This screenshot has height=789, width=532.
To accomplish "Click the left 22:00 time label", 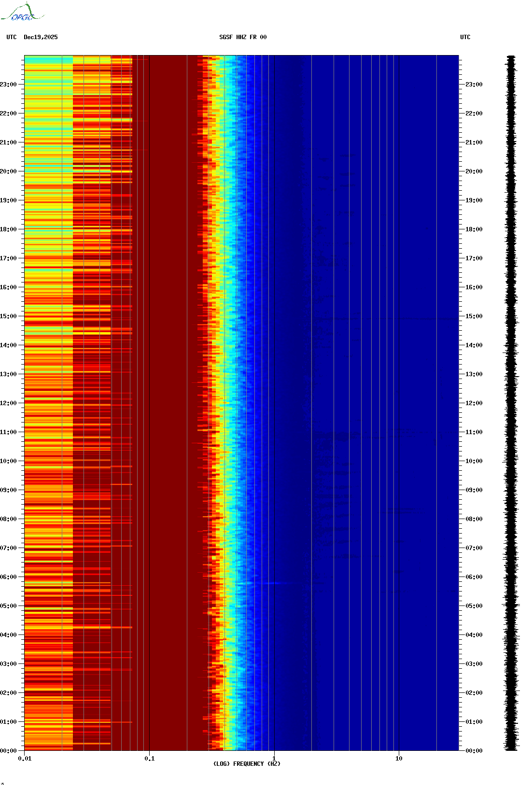I will coord(8,113).
